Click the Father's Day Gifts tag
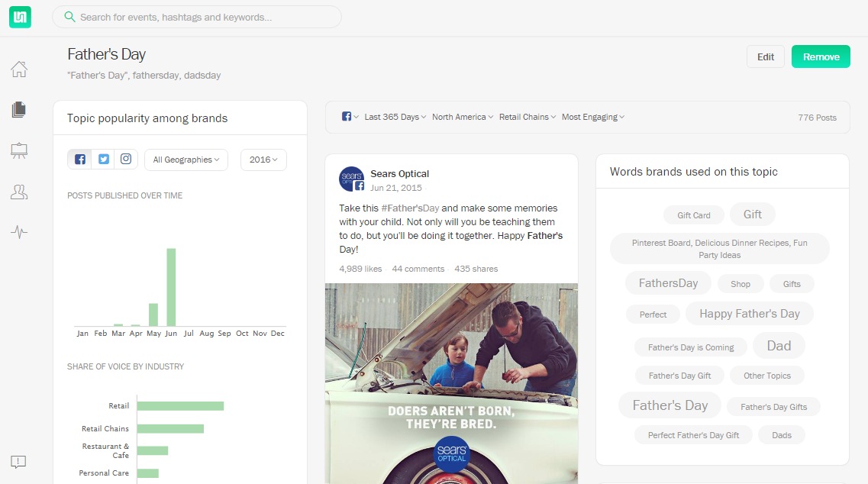The height and width of the screenshot is (484, 868). [773, 407]
